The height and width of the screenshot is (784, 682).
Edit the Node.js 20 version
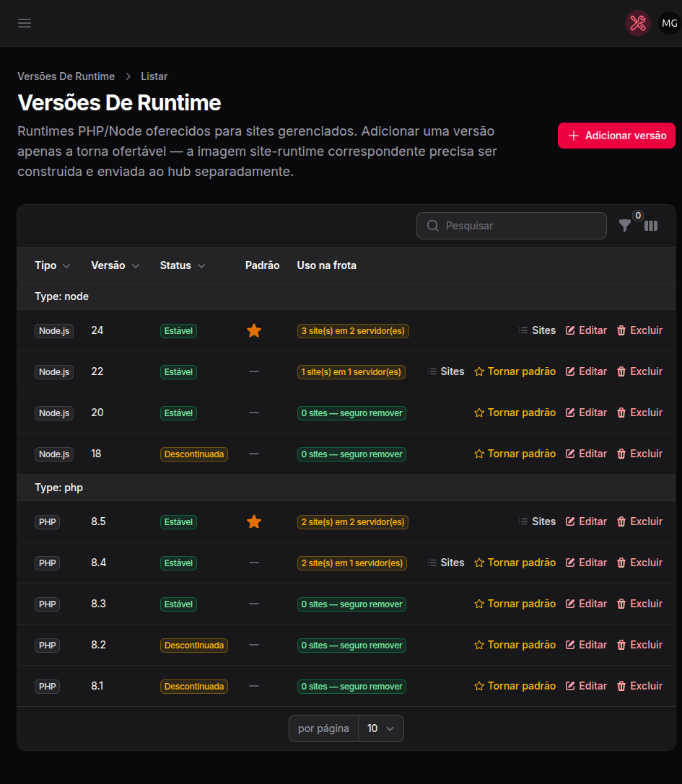click(586, 413)
